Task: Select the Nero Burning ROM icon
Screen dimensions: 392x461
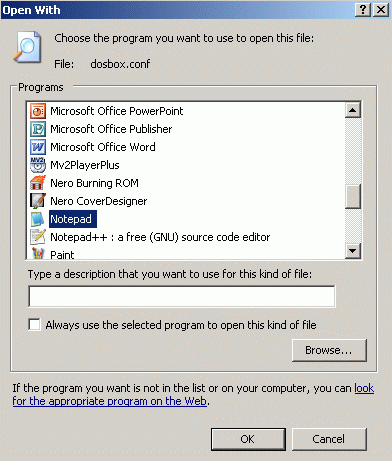Action: click(x=38, y=183)
